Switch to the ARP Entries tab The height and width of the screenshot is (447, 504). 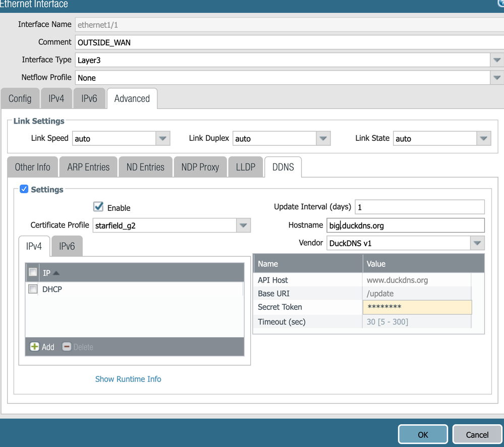[88, 167]
